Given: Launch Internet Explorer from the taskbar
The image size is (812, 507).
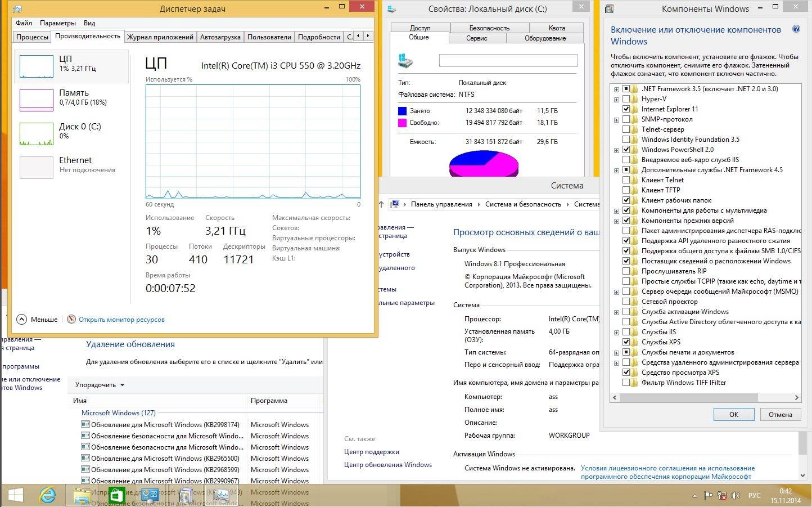Looking at the screenshot, I should (48, 495).
